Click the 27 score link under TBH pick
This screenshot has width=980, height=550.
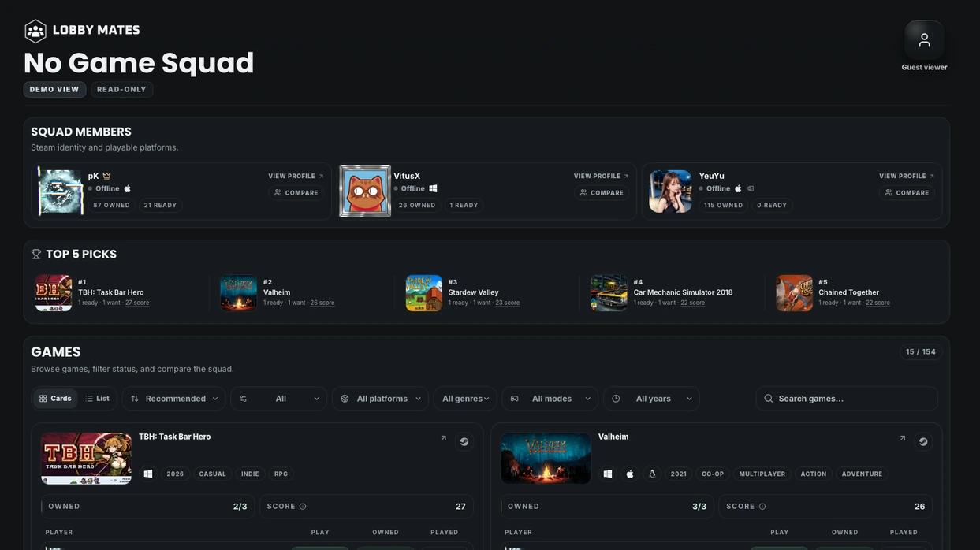[x=137, y=303]
